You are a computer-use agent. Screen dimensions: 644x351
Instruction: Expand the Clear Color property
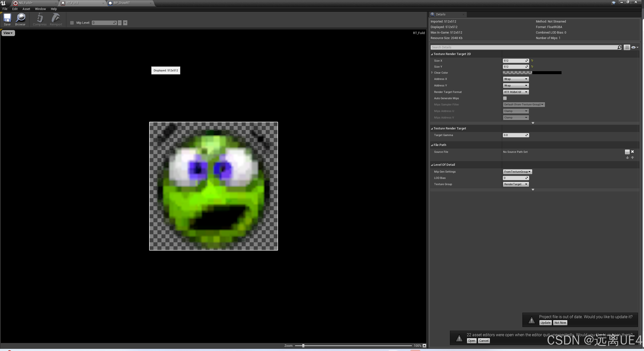(x=432, y=73)
